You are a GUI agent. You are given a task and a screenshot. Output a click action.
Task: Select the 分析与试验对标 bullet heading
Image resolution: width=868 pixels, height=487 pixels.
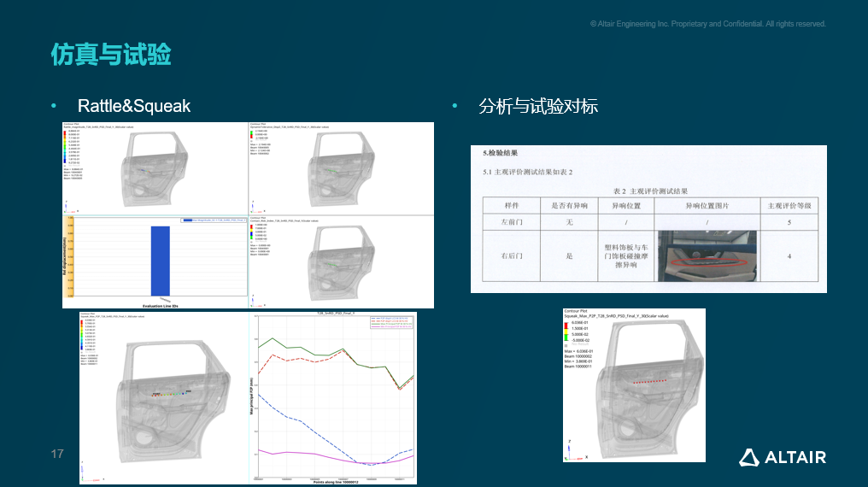pyautogui.click(x=538, y=106)
